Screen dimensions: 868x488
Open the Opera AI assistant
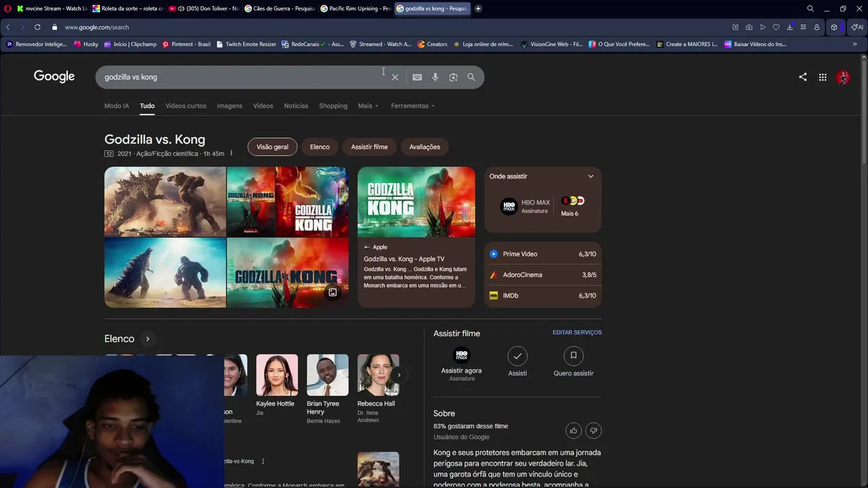[857, 27]
